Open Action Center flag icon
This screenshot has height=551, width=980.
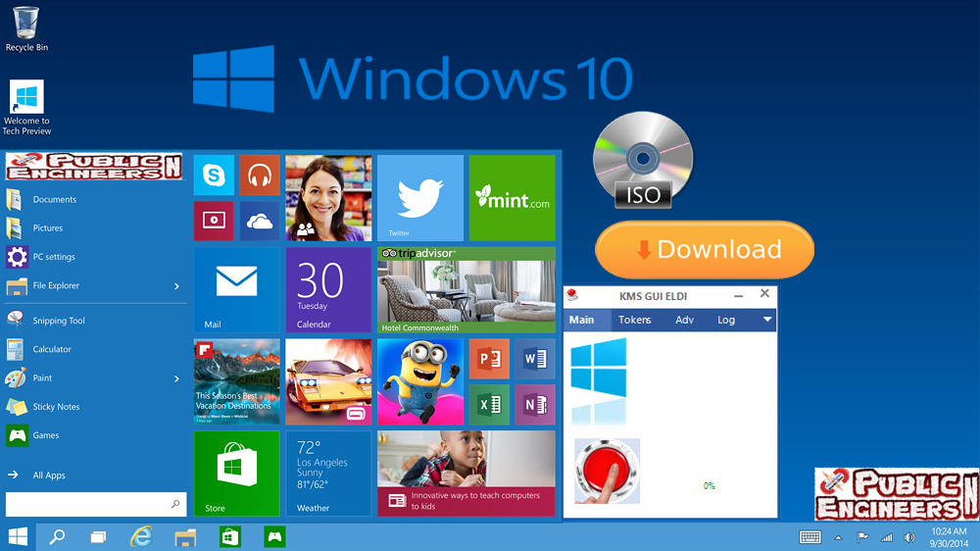tap(862, 536)
